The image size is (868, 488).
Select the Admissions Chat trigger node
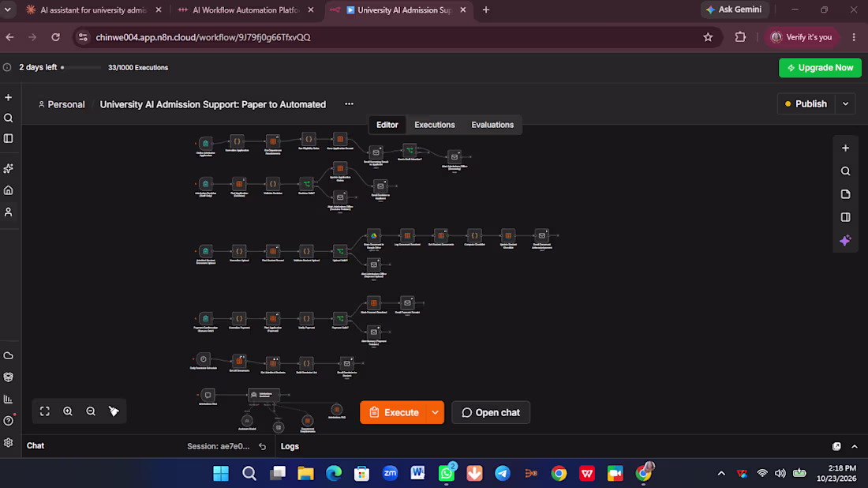click(208, 395)
